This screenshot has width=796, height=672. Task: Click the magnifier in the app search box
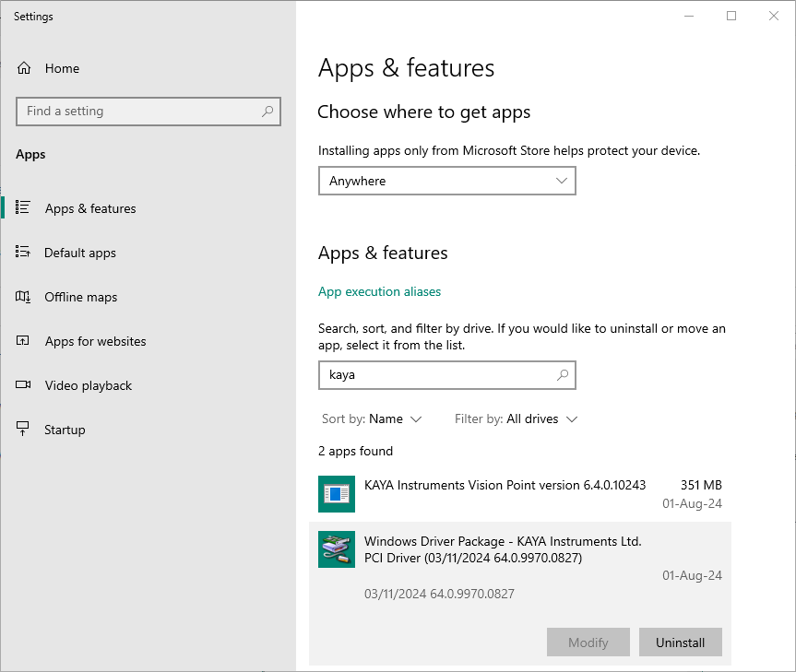pyautogui.click(x=563, y=375)
